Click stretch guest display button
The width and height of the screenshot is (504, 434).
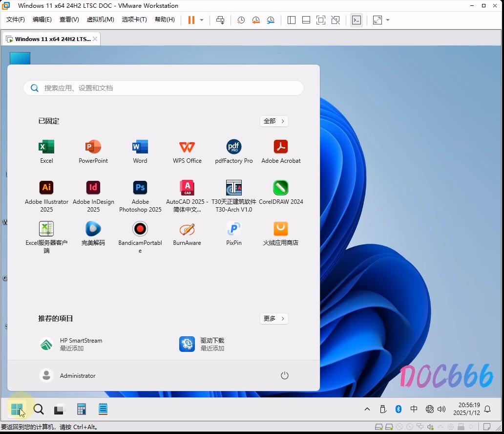378,20
